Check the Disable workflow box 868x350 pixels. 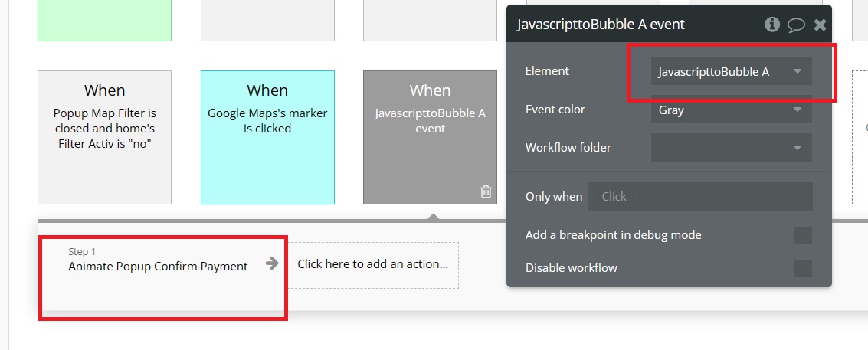803,269
